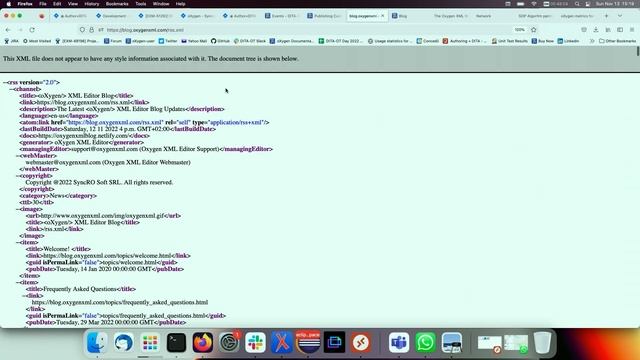The height and width of the screenshot is (360, 640).
Task: Open the GitHub bookmark
Action: point(220,41)
